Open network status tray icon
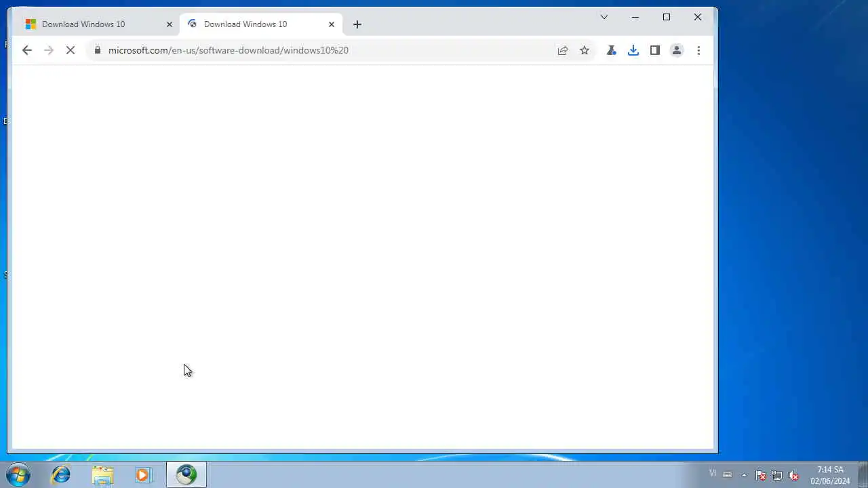The width and height of the screenshot is (868, 488). (777, 475)
